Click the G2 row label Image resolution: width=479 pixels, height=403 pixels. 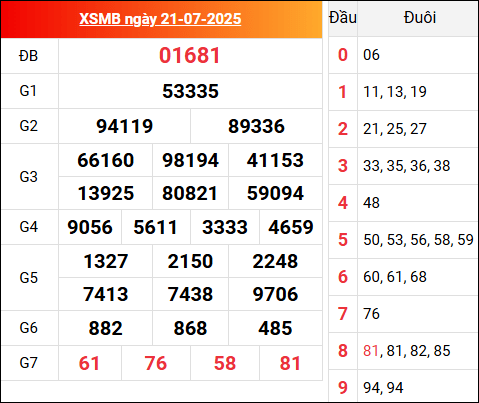coord(29,126)
